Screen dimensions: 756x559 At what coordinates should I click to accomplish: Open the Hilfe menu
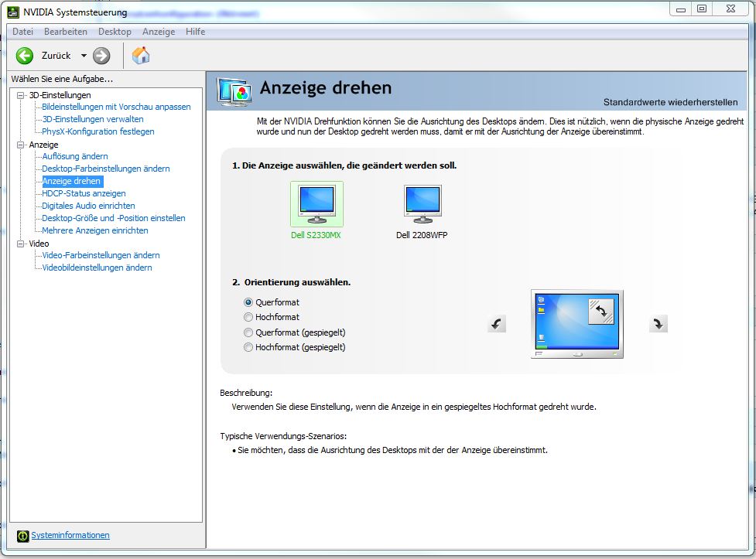click(x=195, y=32)
